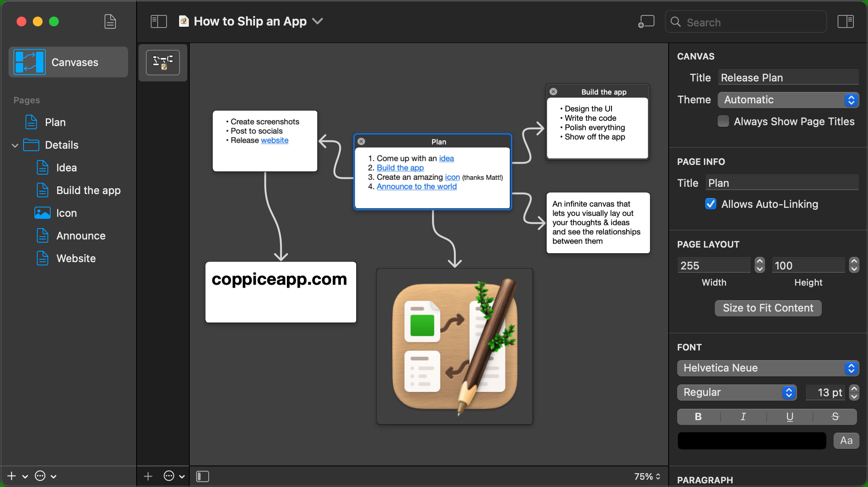Uncheck Allows Auto-Linking checkbox
868x487 pixels.
point(711,204)
